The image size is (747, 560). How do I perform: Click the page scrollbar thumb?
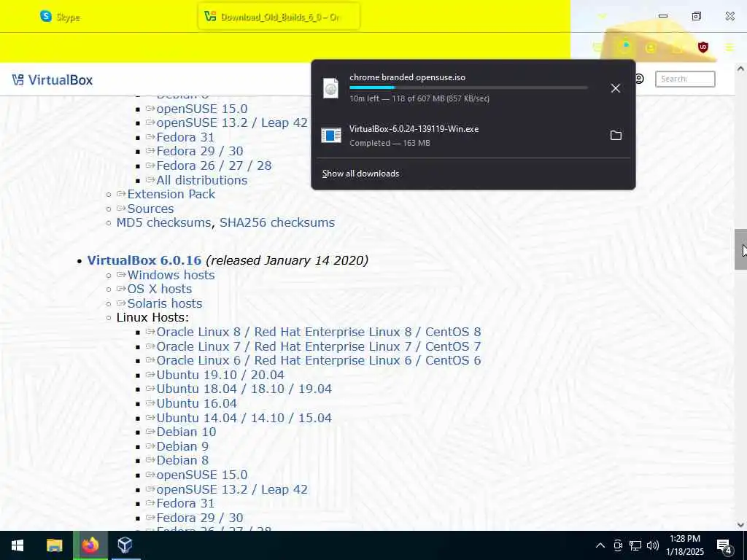coord(740,249)
